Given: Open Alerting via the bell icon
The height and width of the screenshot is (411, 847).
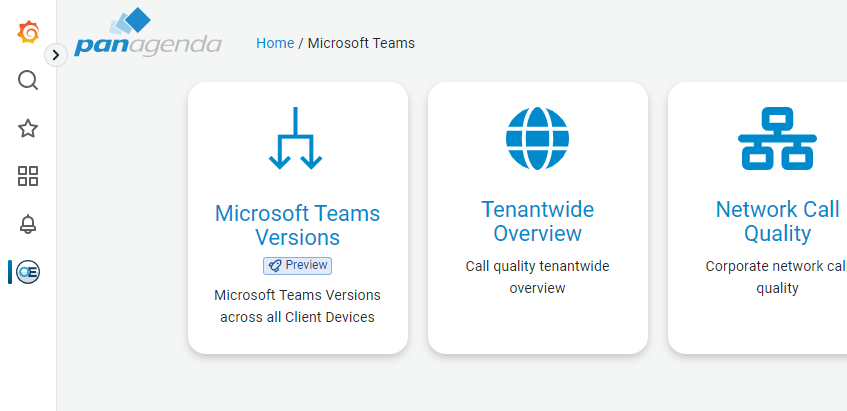Looking at the screenshot, I should tap(28, 224).
